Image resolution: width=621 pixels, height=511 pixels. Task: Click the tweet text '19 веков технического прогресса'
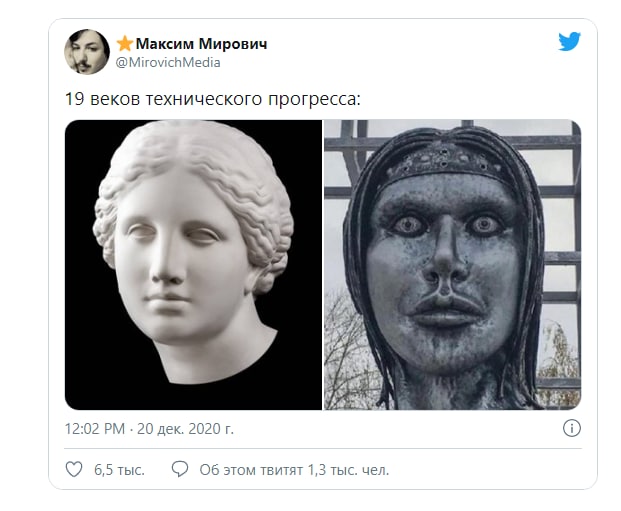coord(213,99)
